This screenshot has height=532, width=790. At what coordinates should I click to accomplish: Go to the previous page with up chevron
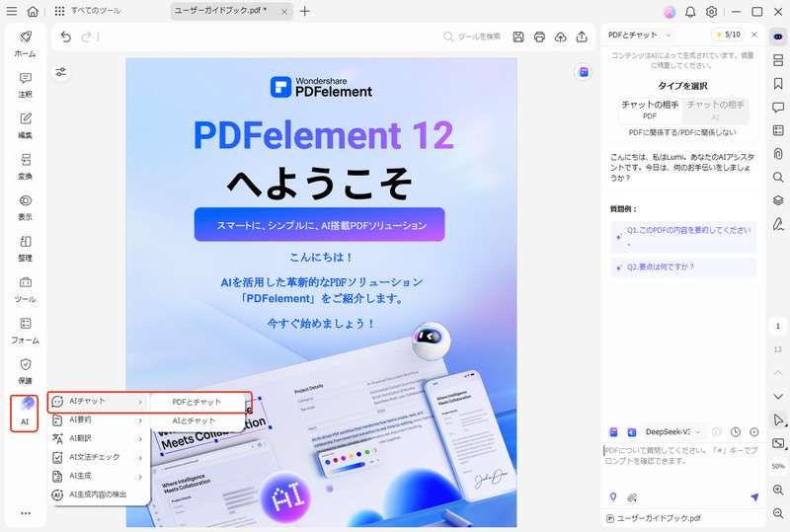click(x=778, y=373)
